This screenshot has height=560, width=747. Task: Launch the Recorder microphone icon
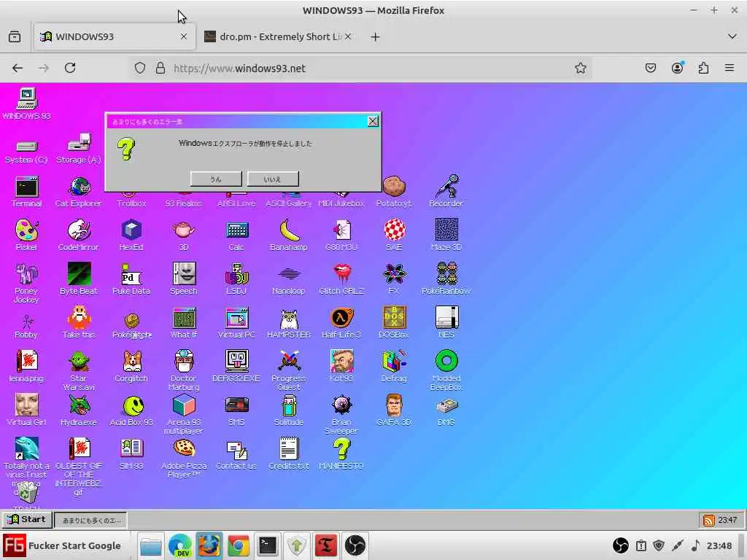[446, 192]
